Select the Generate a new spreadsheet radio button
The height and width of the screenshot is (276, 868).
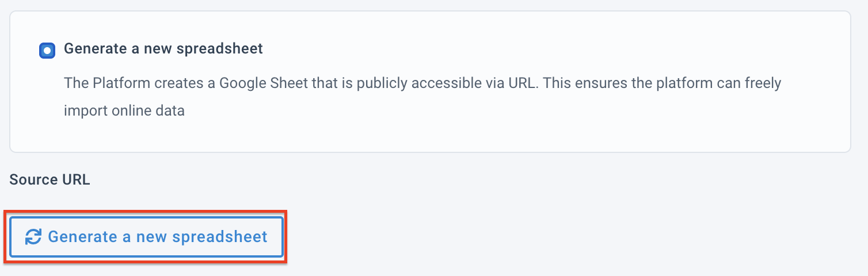[x=47, y=51]
